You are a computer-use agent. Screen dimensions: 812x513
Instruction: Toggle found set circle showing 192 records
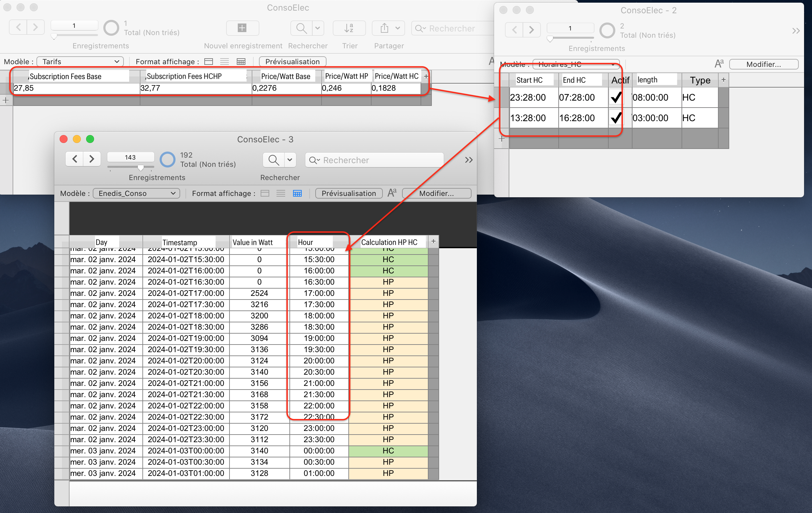(168, 160)
